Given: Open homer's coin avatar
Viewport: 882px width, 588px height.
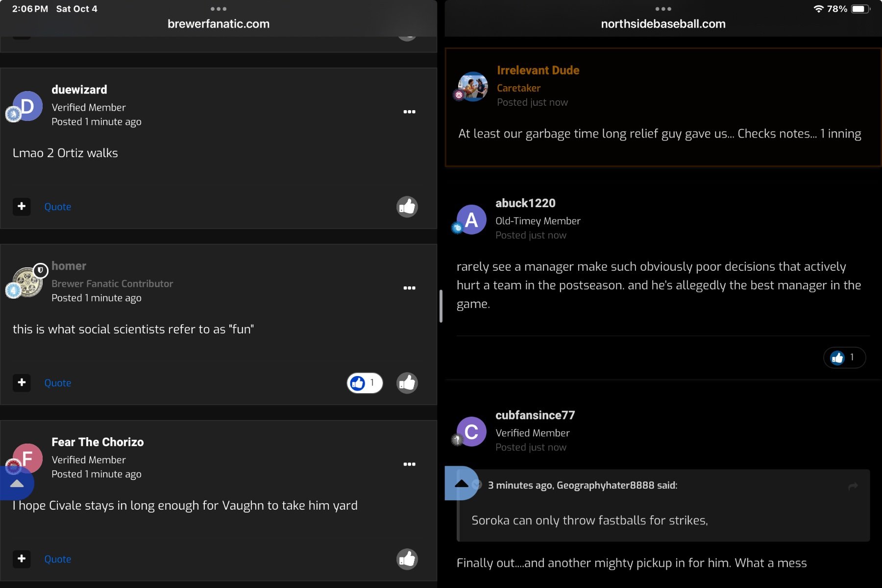Looking at the screenshot, I should point(28,282).
